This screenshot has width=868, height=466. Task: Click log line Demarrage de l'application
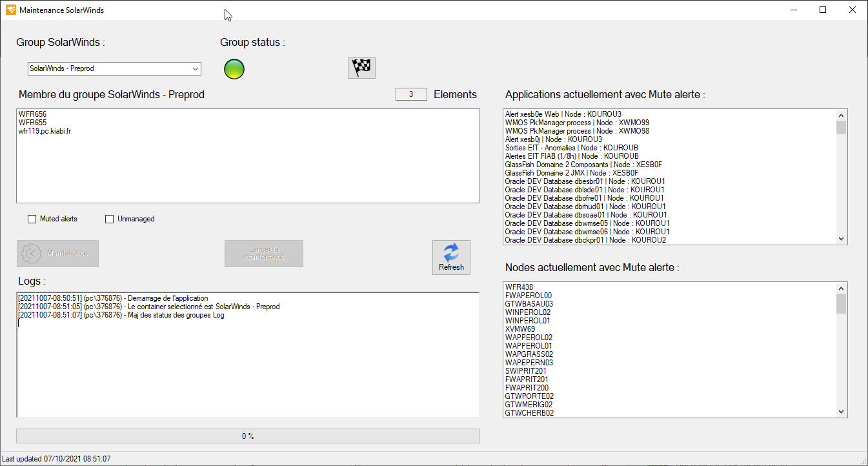pyautogui.click(x=114, y=299)
